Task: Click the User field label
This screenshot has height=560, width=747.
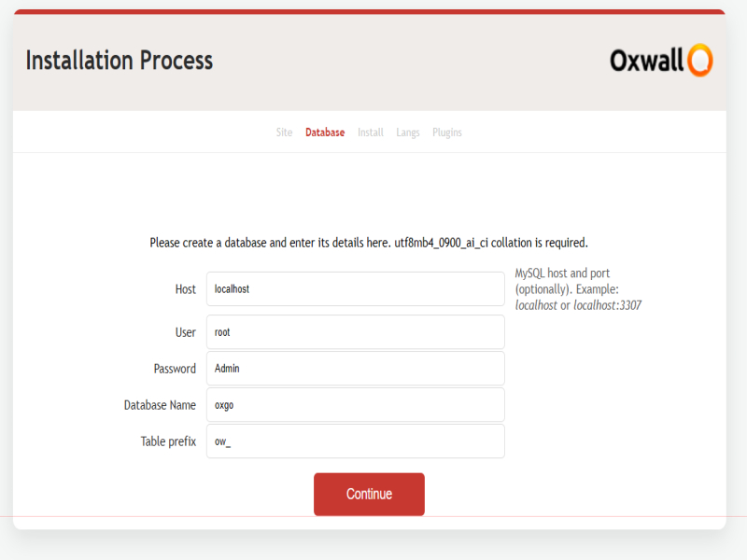Action: tap(186, 332)
